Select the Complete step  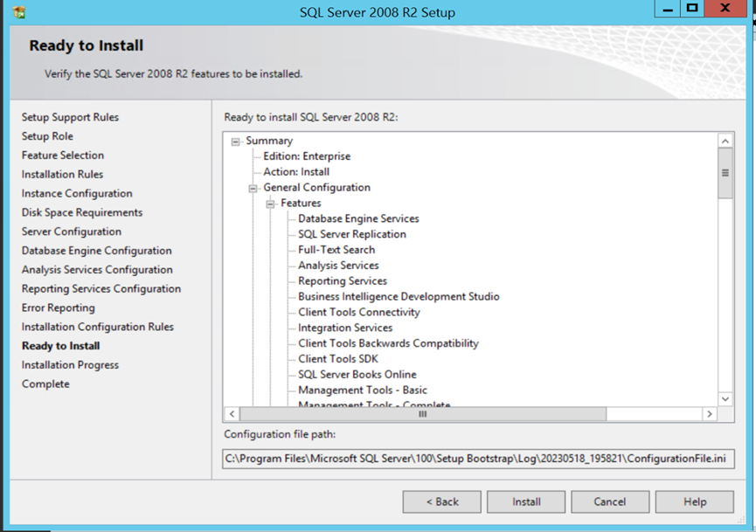pyautogui.click(x=45, y=384)
